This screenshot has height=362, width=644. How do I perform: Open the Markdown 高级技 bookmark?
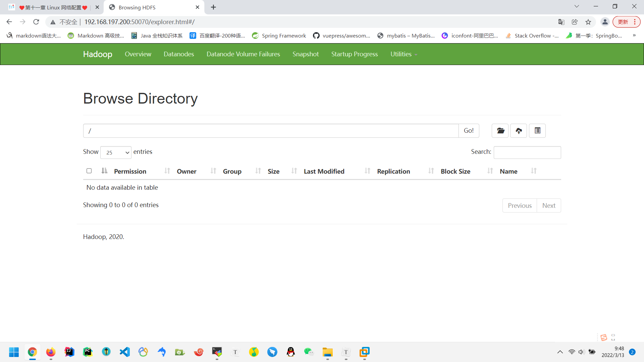96,36
